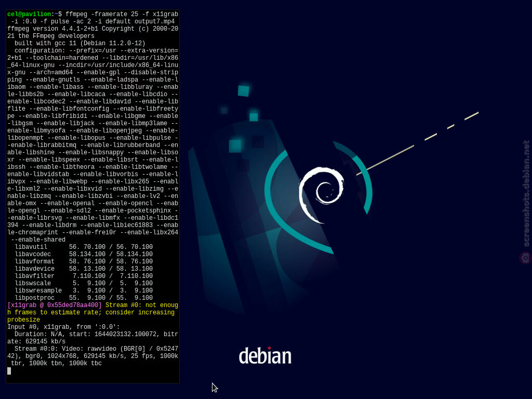The image size is (532, 399).
Task: Click the magenta '[x11grab @ 0x55ded78aa400]' tag
Action: click(55, 305)
